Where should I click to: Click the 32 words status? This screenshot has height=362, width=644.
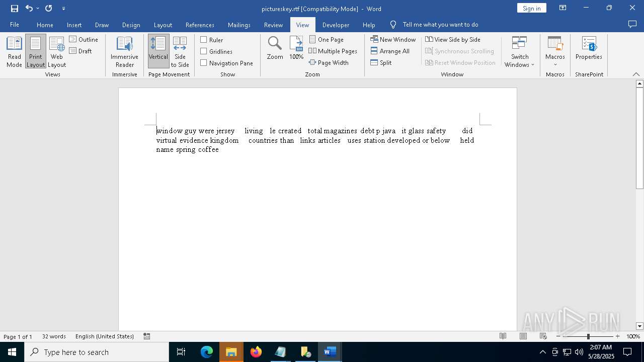(x=54, y=336)
